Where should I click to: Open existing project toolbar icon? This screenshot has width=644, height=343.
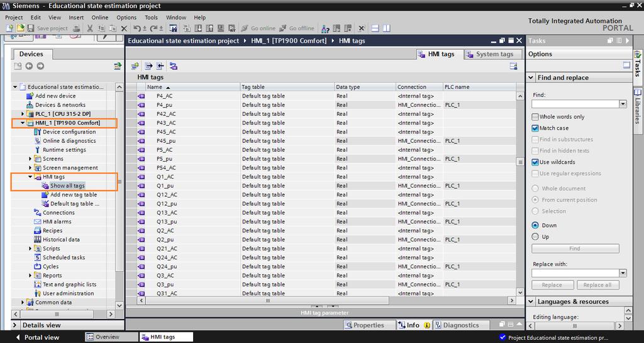[20, 28]
